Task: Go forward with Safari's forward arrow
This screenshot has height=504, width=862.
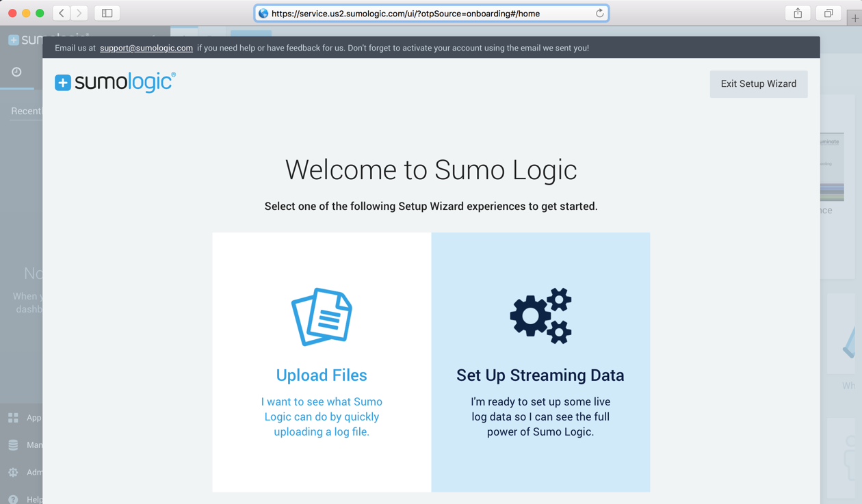Action: coord(79,13)
